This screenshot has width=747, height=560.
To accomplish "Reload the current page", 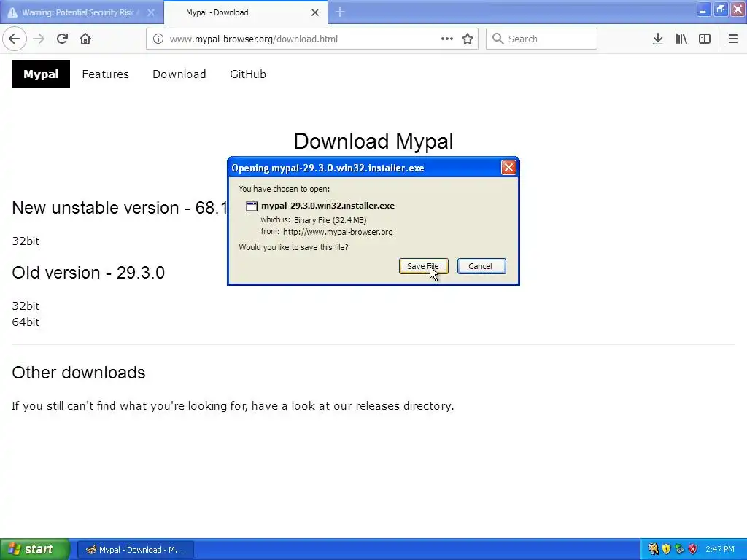I will click(x=62, y=39).
